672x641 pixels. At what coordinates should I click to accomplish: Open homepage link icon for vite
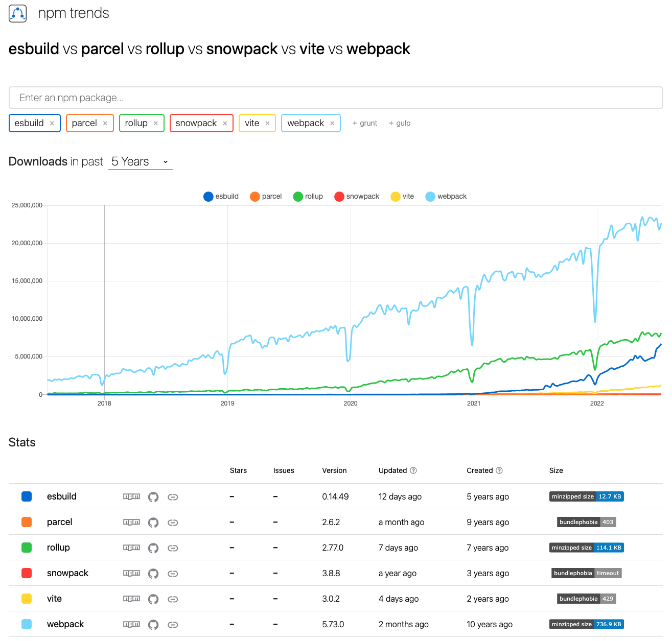173,599
